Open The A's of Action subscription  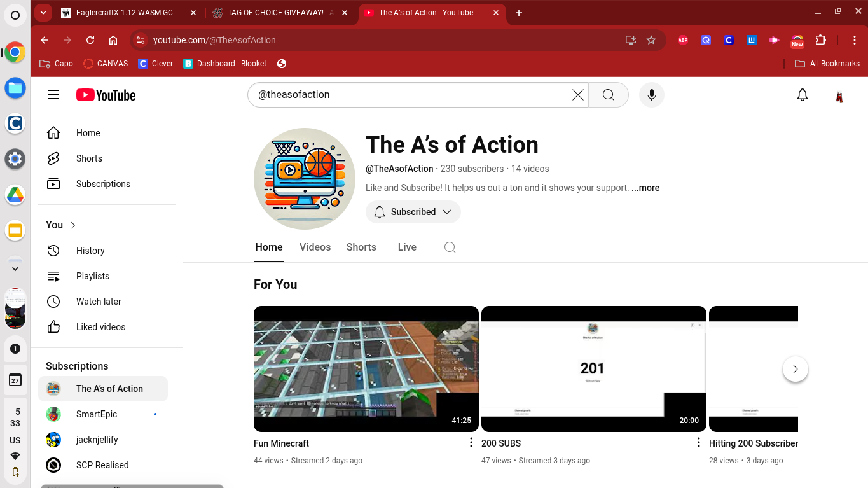[x=103, y=389]
